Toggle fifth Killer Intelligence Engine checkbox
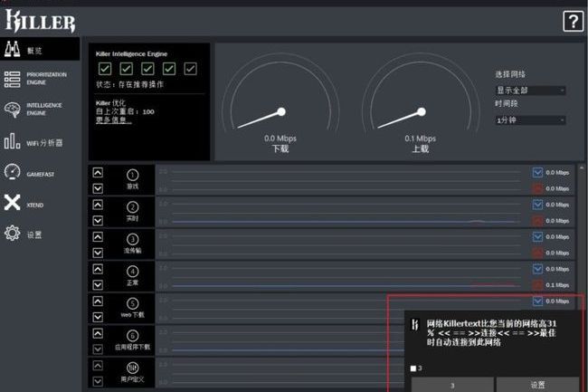 pyautogui.click(x=190, y=69)
